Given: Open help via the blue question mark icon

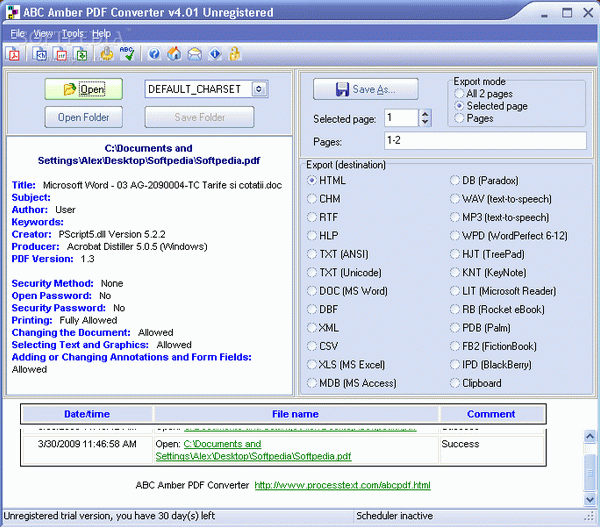Looking at the screenshot, I should 154,54.
